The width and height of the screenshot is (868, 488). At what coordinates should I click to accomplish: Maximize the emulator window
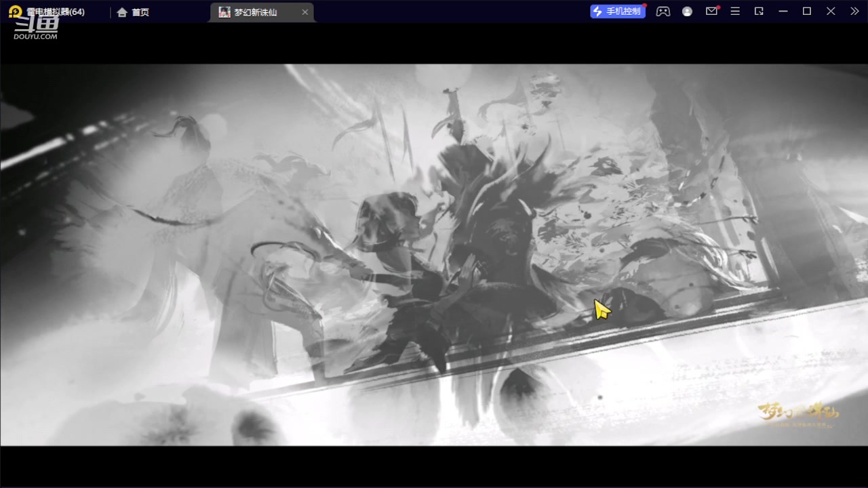tap(807, 12)
